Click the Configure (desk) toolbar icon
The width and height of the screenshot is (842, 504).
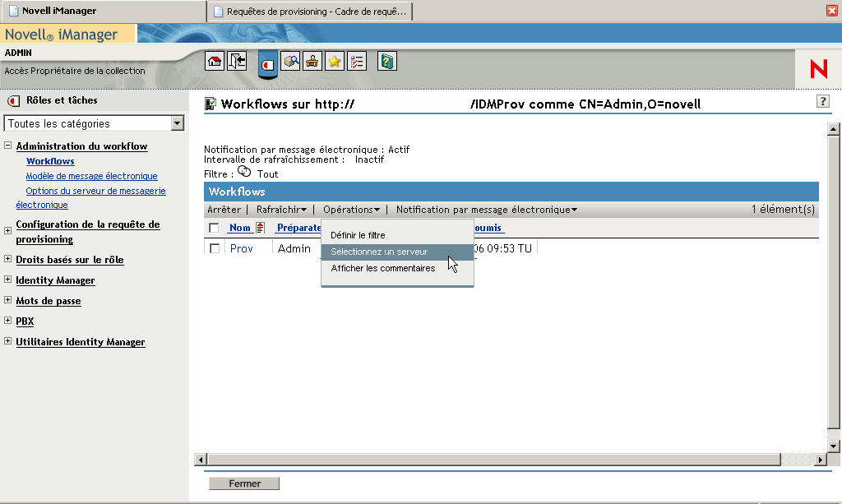click(312, 61)
